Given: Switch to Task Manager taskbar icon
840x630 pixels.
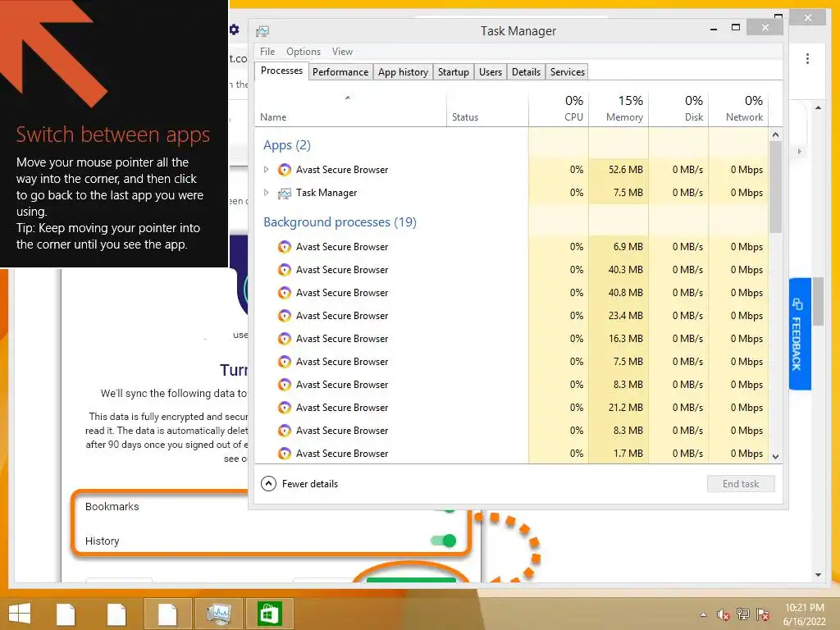Looking at the screenshot, I should [x=219, y=614].
